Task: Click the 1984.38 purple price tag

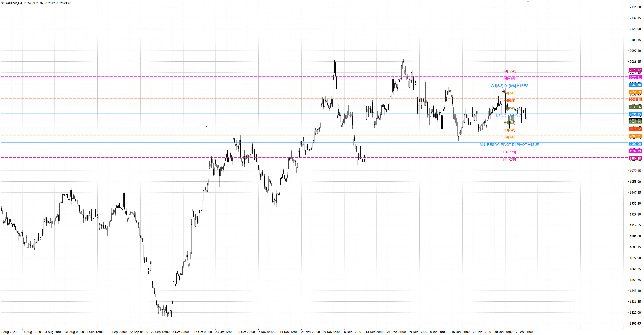Action: pos(635,158)
